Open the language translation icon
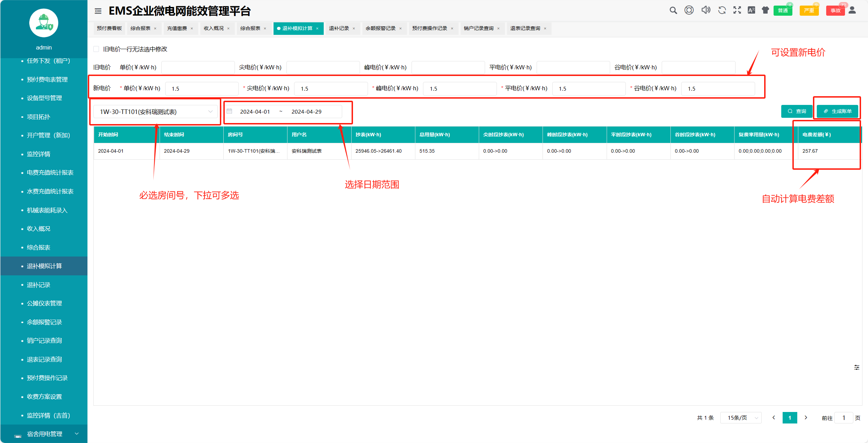The image size is (868, 443). [751, 10]
